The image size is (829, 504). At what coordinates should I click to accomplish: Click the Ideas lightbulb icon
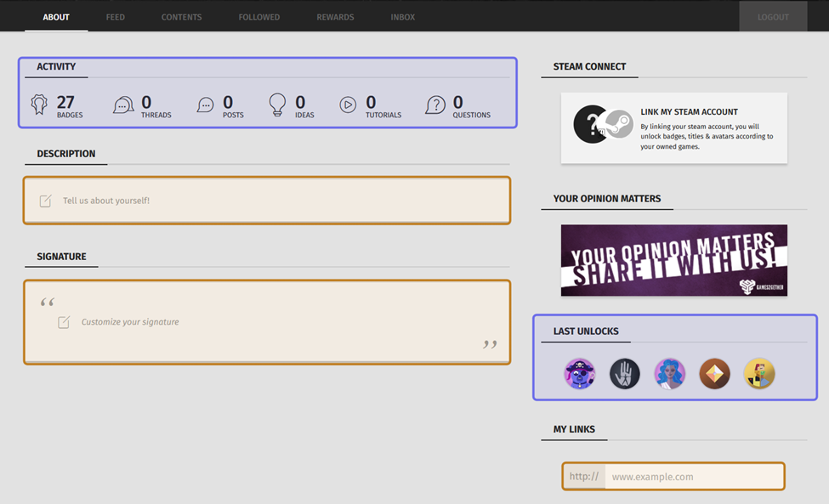click(x=277, y=105)
